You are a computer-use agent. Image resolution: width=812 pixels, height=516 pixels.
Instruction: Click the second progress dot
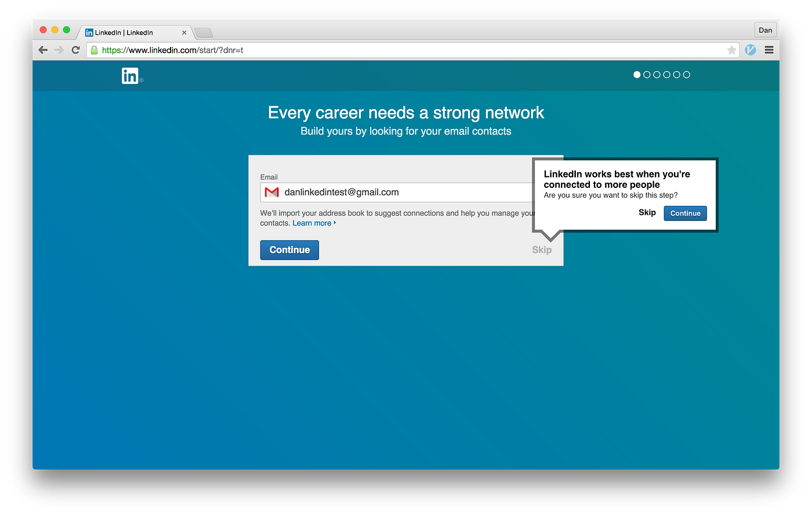(647, 75)
